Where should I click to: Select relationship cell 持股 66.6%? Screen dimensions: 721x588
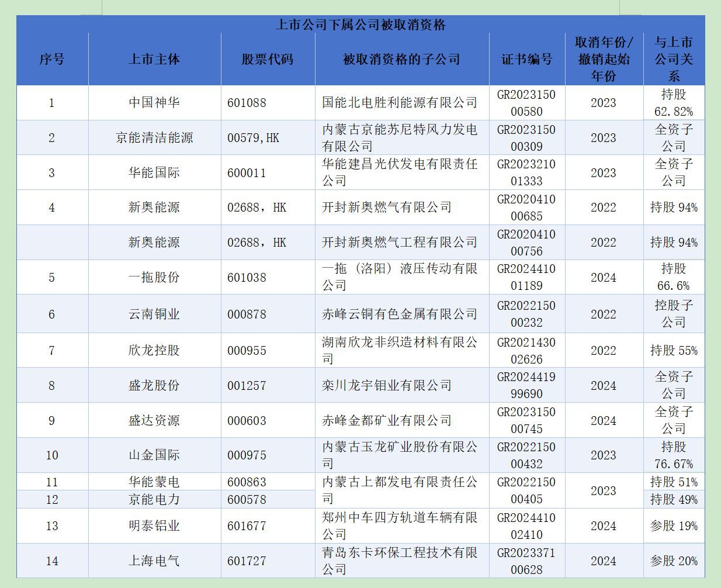pyautogui.click(x=674, y=277)
